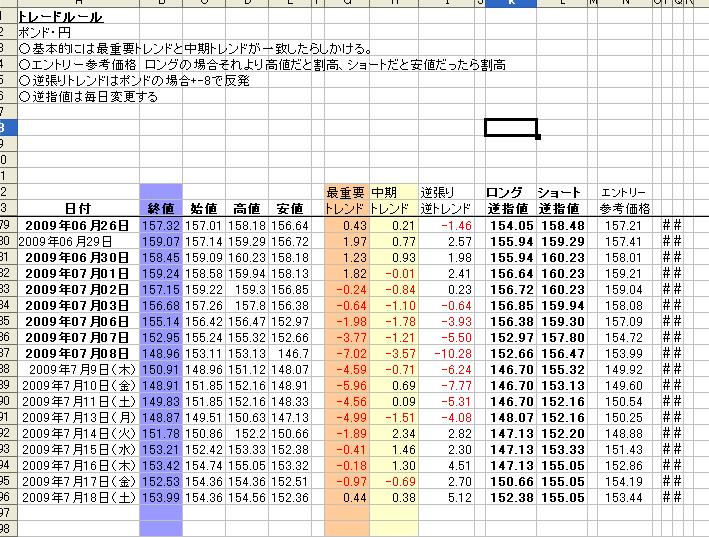Select the 2009年7月18日(土) date cell

pyautogui.click(x=79, y=497)
